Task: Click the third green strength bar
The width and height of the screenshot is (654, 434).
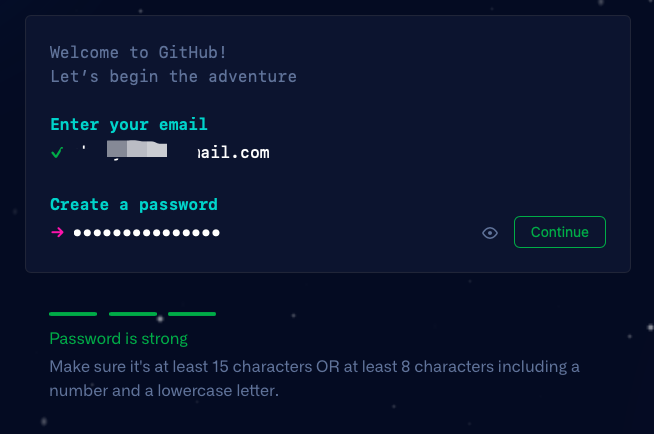Action: 192,314
